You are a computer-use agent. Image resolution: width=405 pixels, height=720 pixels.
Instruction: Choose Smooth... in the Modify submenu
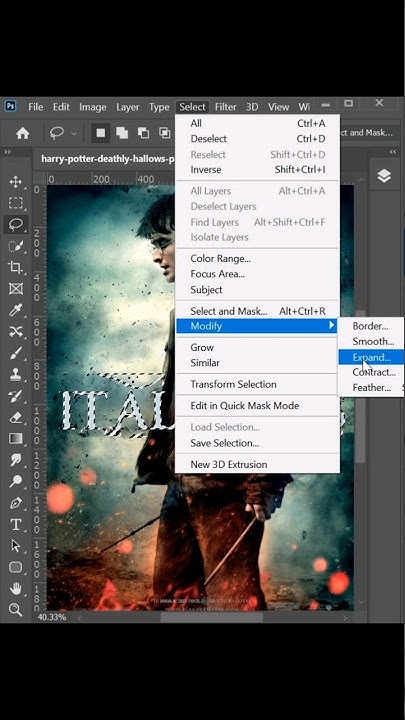coord(373,342)
